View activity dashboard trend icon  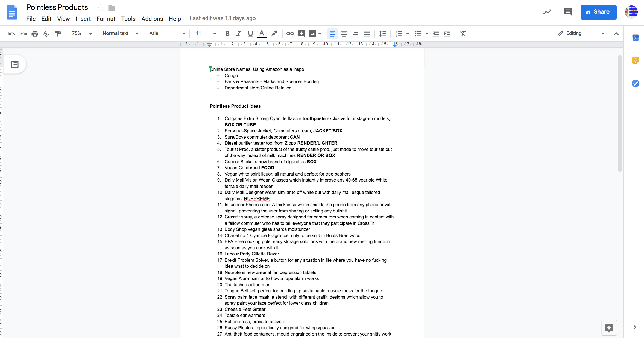coord(547,12)
